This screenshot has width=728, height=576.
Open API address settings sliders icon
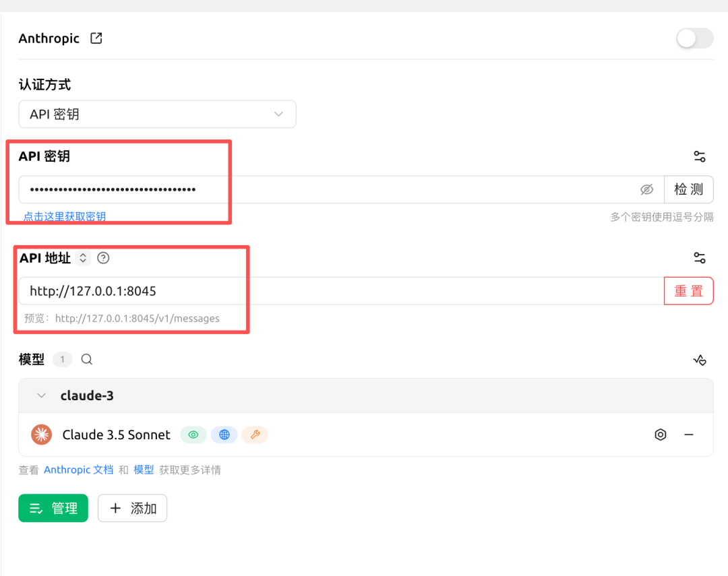pyautogui.click(x=700, y=258)
